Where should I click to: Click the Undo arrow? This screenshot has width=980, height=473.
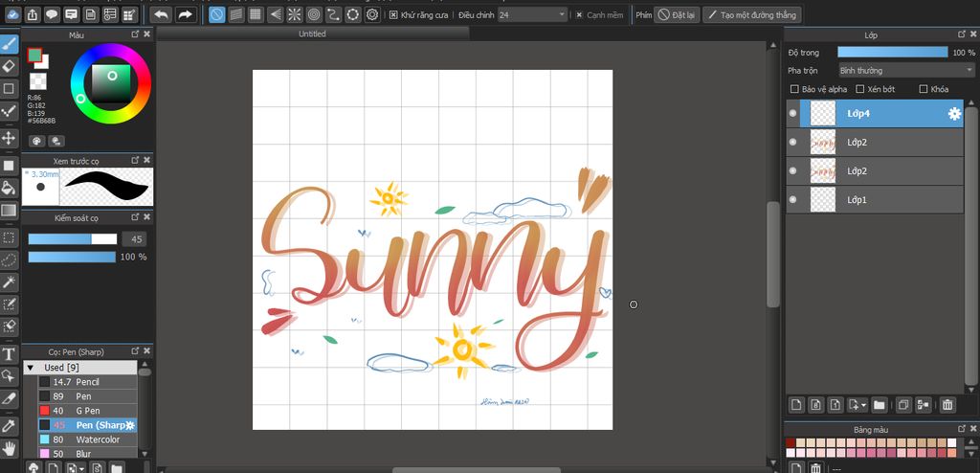pos(161,14)
